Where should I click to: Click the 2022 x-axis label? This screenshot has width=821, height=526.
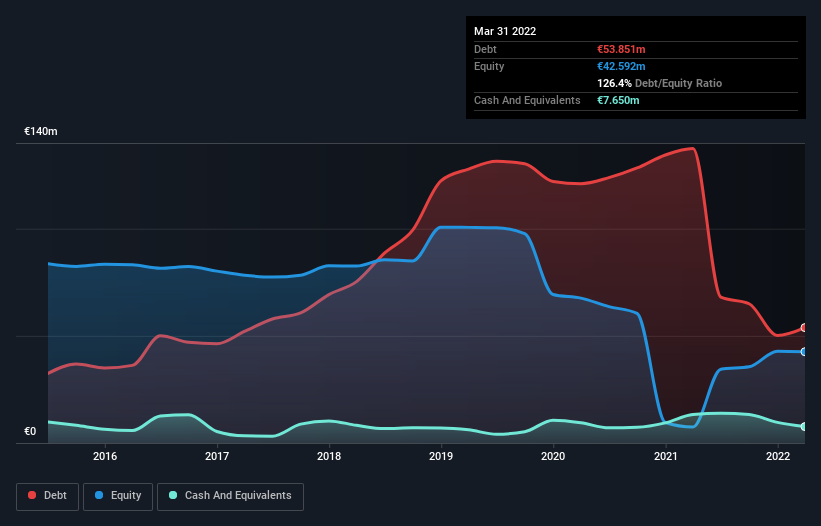[x=778, y=456]
